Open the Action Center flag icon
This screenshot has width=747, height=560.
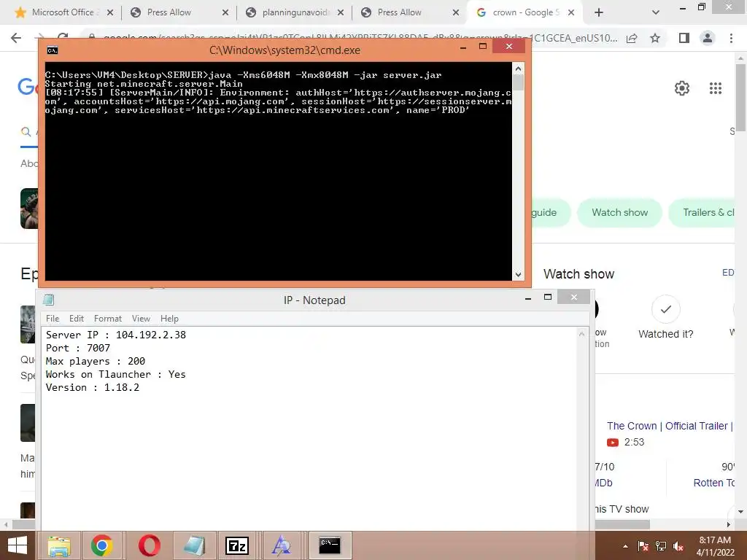tap(643, 546)
